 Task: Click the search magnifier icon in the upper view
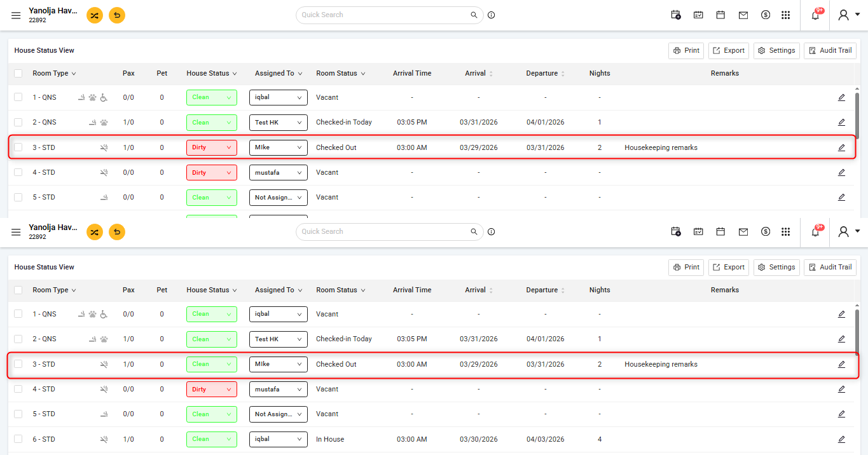tap(474, 15)
